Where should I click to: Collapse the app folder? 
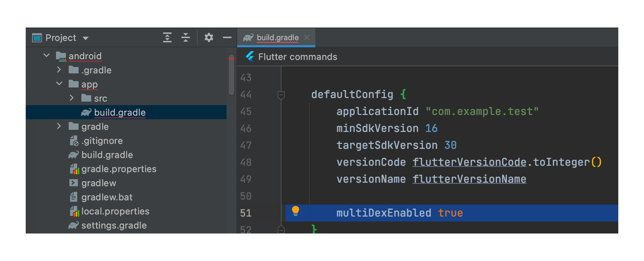pyautogui.click(x=59, y=84)
